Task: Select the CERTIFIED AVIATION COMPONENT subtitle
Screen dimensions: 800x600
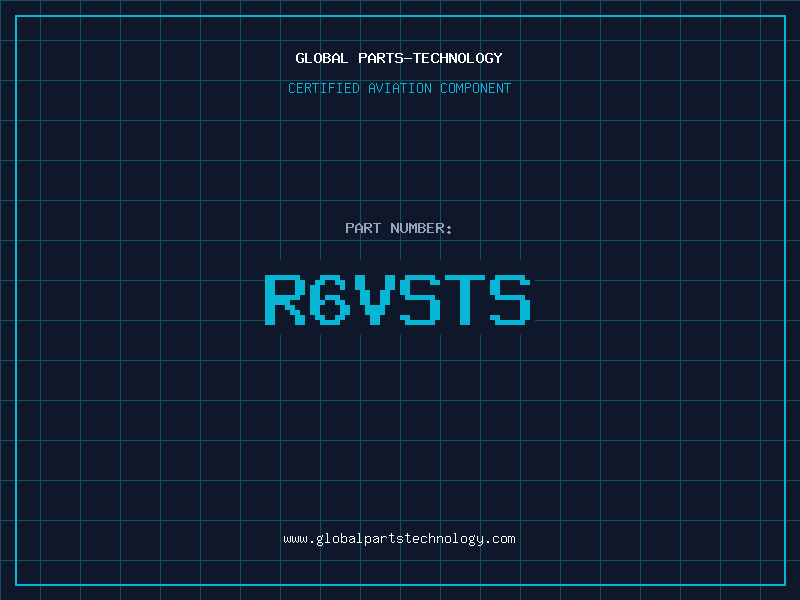Action: tap(399, 88)
